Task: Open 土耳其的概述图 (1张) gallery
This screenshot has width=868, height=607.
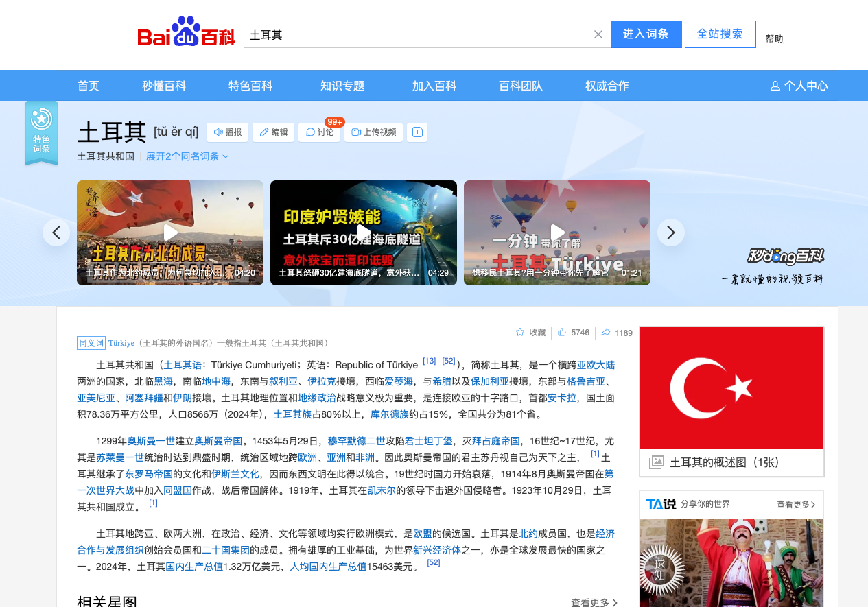Action: pos(725,462)
